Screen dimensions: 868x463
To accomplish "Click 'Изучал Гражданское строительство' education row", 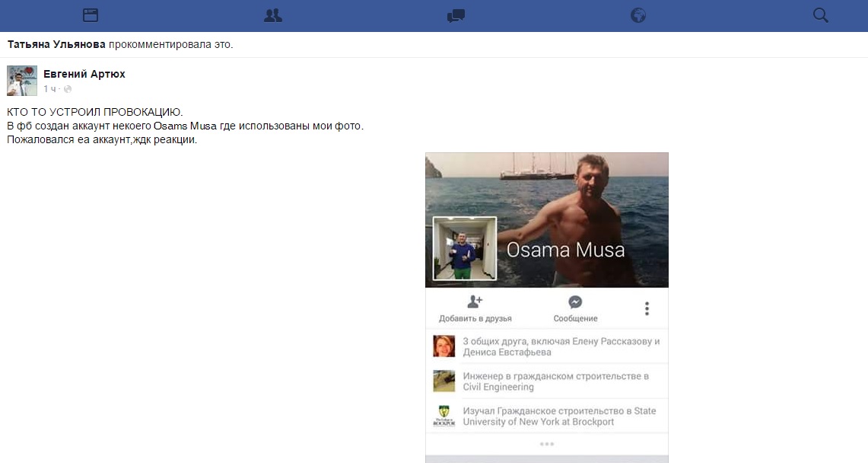I will [547, 416].
